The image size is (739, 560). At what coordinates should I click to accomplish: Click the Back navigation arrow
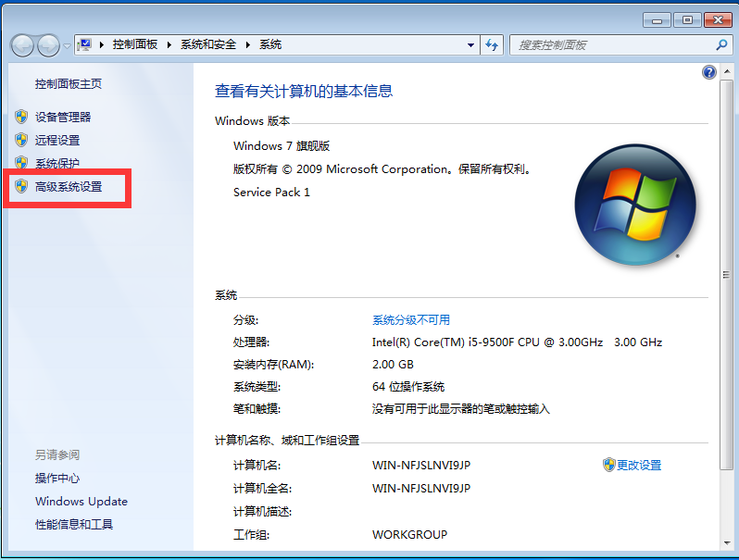pos(22,45)
